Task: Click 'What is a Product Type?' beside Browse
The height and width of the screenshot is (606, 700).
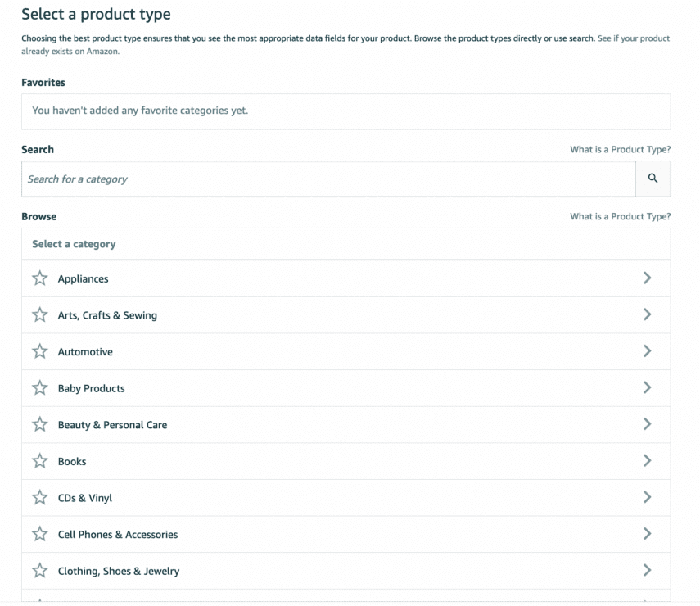Action: [620, 217]
